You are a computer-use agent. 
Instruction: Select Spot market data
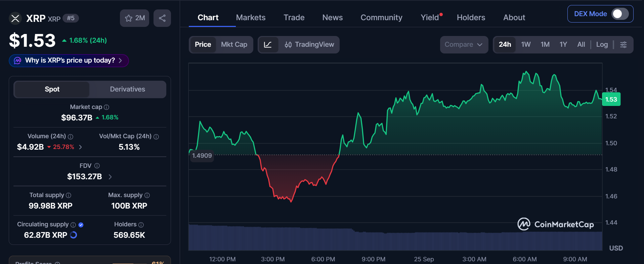[52, 89]
